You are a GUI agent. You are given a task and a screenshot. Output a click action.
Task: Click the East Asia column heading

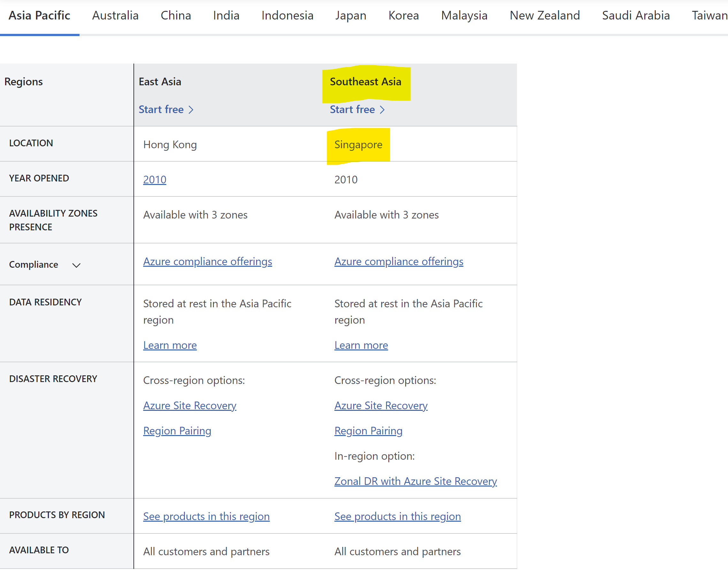click(x=160, y=81)
